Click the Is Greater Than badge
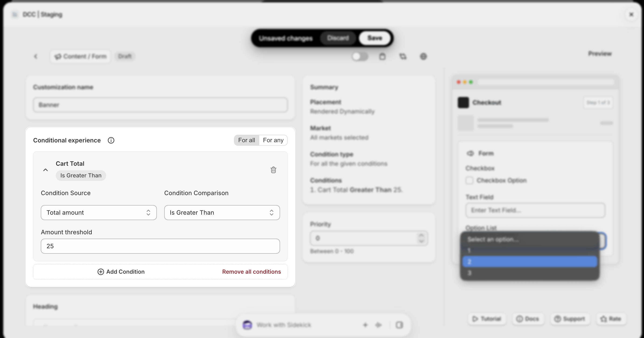 point(81,176)
